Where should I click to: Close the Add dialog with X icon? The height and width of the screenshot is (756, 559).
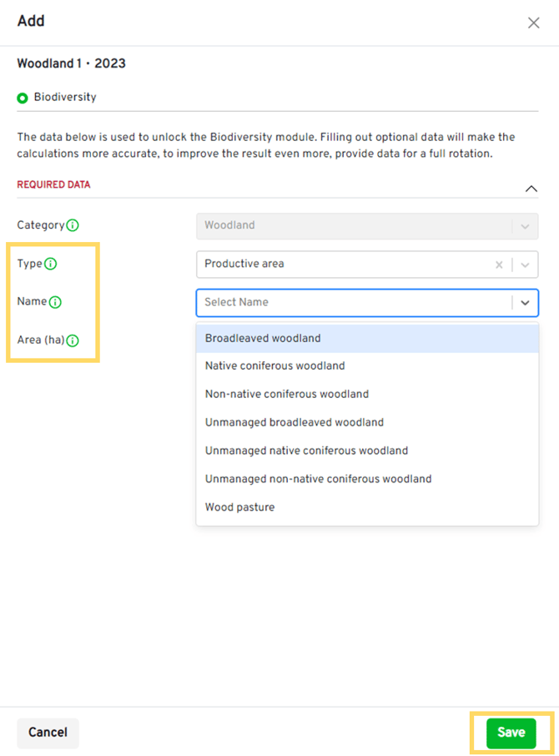coord(534,23)
